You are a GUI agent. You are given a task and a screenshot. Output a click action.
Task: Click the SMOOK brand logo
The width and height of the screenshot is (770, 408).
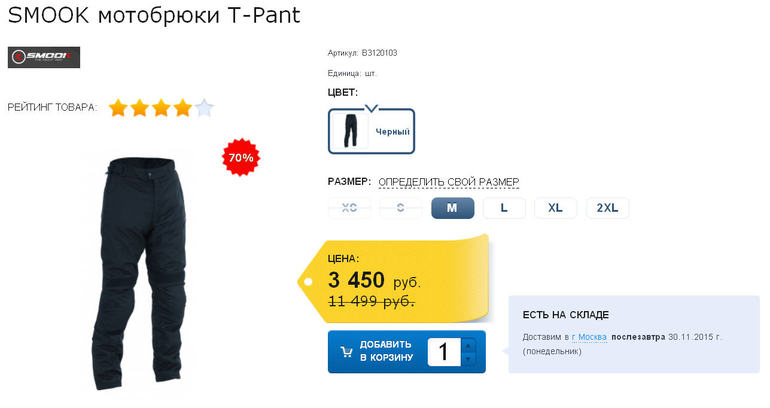44,57
